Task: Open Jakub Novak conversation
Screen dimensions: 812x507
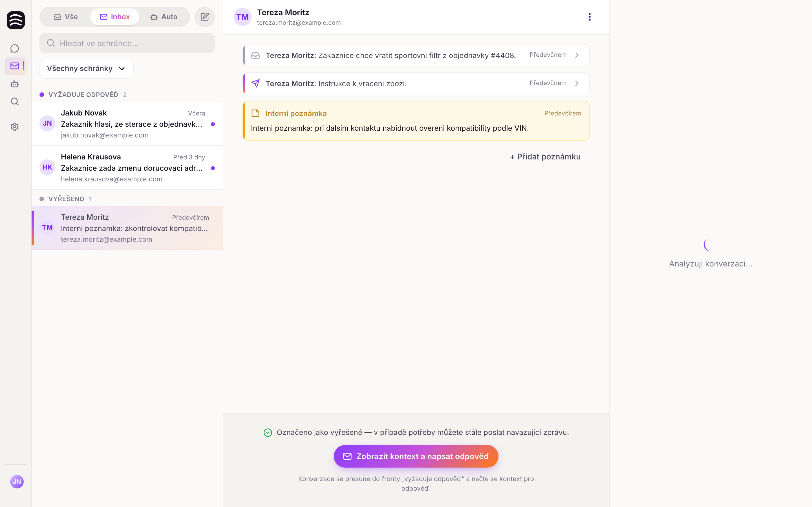Action: click(x=127, y=124)
